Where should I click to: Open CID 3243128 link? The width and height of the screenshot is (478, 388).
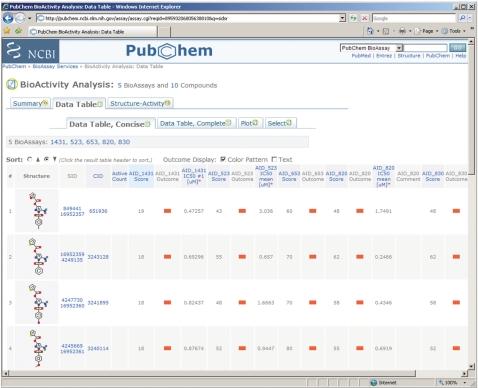[x=98, y=257]
